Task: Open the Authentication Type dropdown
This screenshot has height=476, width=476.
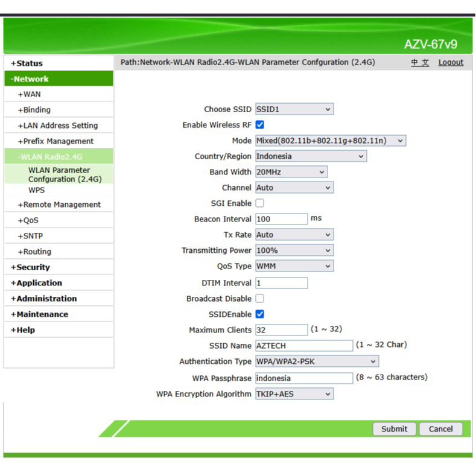Action: (x=317, y=361)
